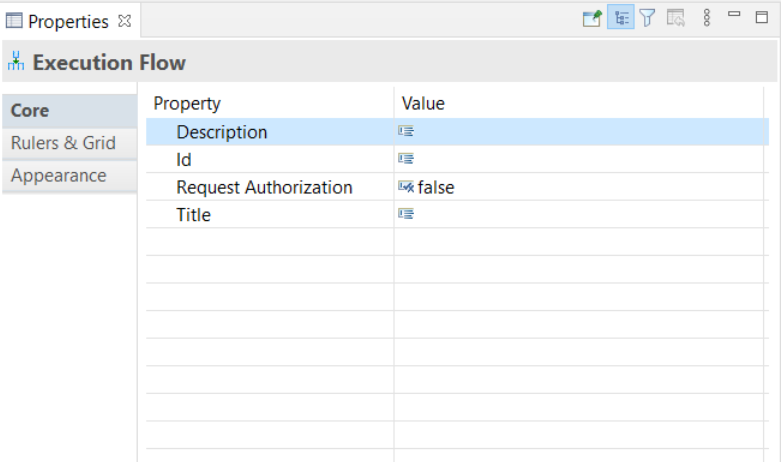
Task: Open the View Menu three-dots button
Action: (706, 18)
